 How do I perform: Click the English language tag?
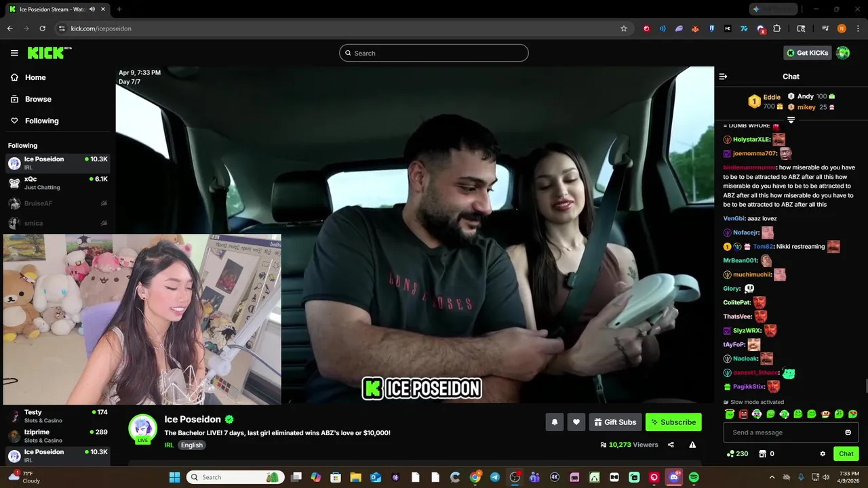point(192,445)
